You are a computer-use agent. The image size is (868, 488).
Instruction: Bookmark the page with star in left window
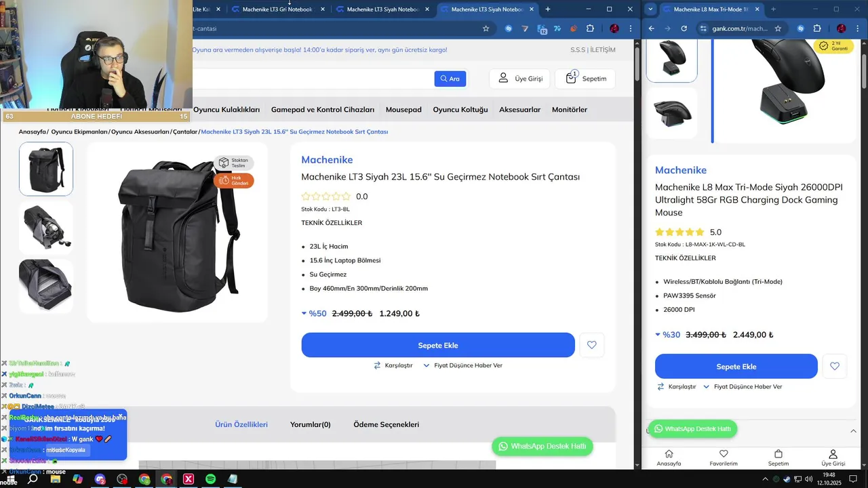pyautogui.click(x=486, y=28)
